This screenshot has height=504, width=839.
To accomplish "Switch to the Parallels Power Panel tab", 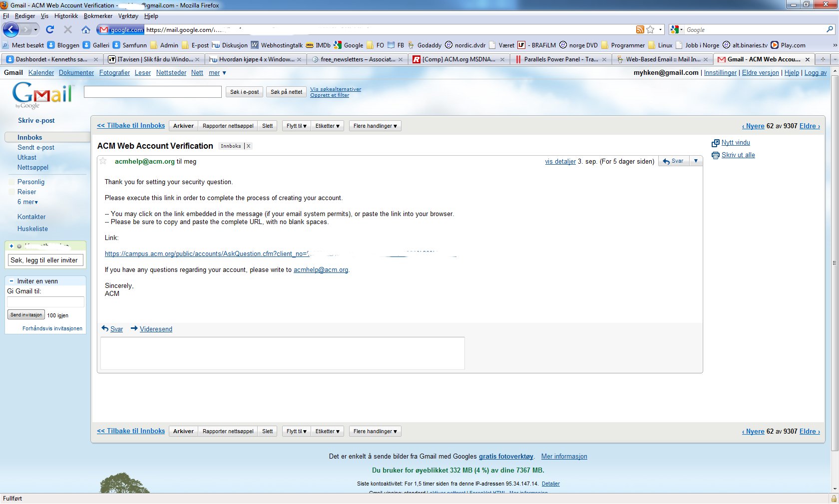I will (560, 59).
